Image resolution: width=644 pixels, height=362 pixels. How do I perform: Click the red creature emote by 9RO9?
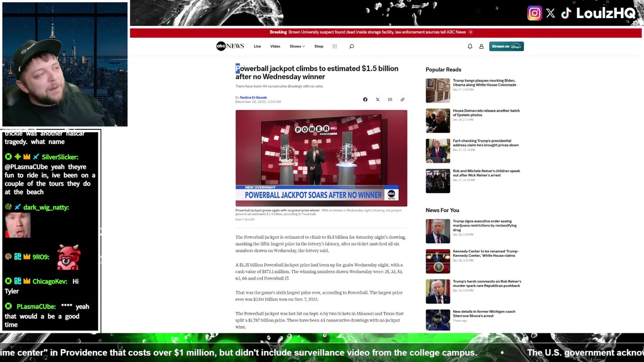[68, 257]
